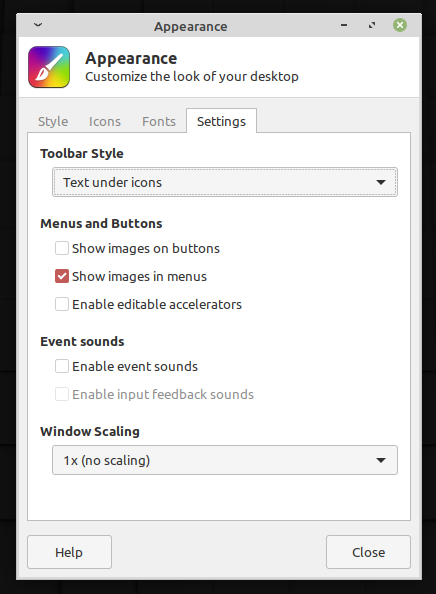
Task: Open the window menu chevron in title bar
Action: point(38,25)
